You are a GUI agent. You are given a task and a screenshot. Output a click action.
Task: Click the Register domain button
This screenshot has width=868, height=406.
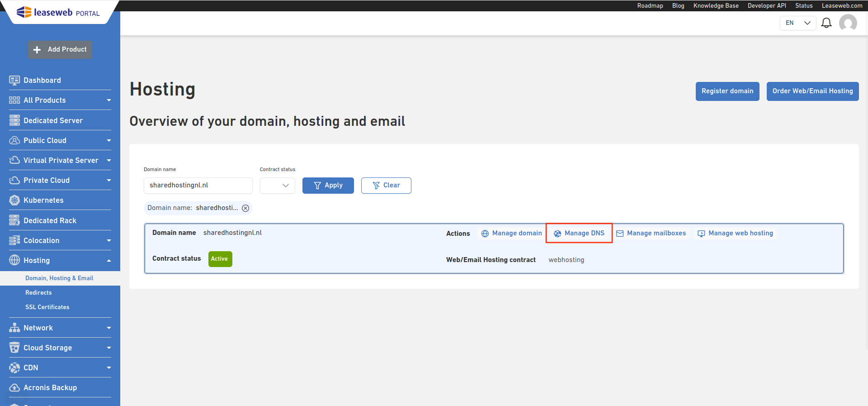[x=727, y=91]
